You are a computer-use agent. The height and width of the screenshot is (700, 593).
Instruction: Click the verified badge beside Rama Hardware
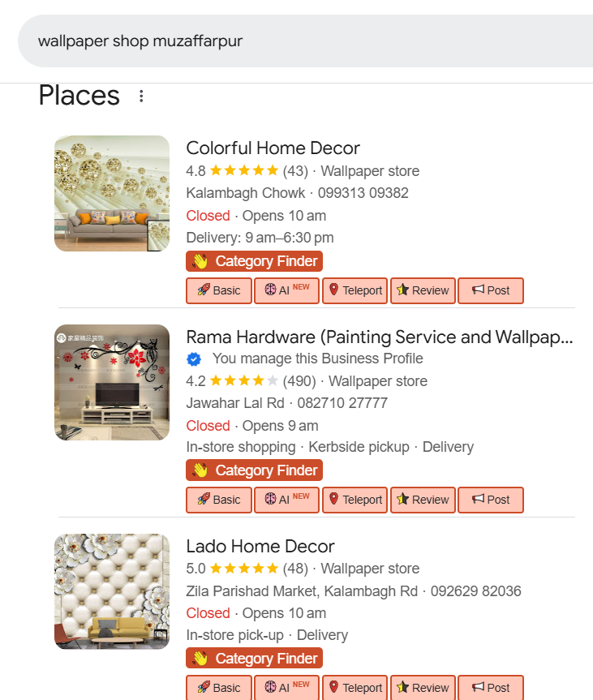pos(195,359)
